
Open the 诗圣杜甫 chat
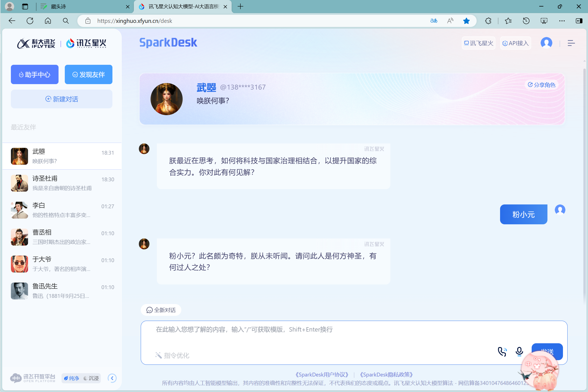62,183
